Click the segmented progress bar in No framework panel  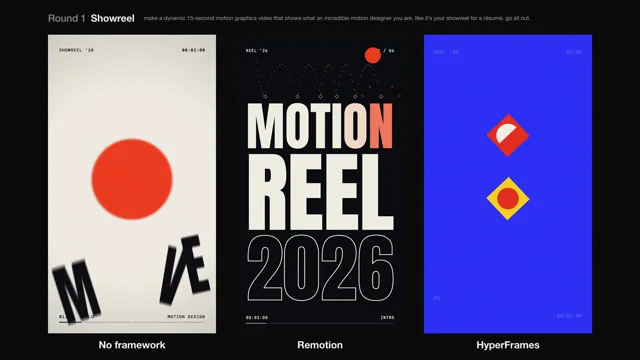tap(132, 322)
